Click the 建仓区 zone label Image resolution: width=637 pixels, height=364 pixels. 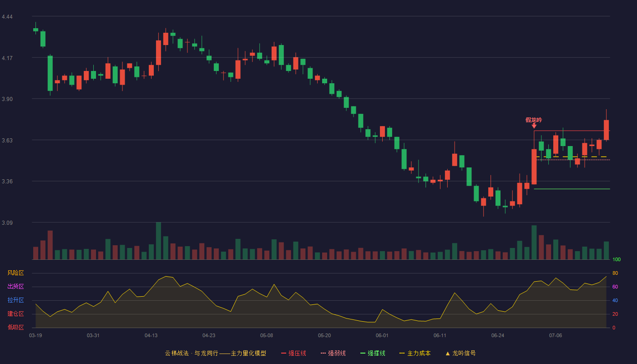tap(15, 314)
